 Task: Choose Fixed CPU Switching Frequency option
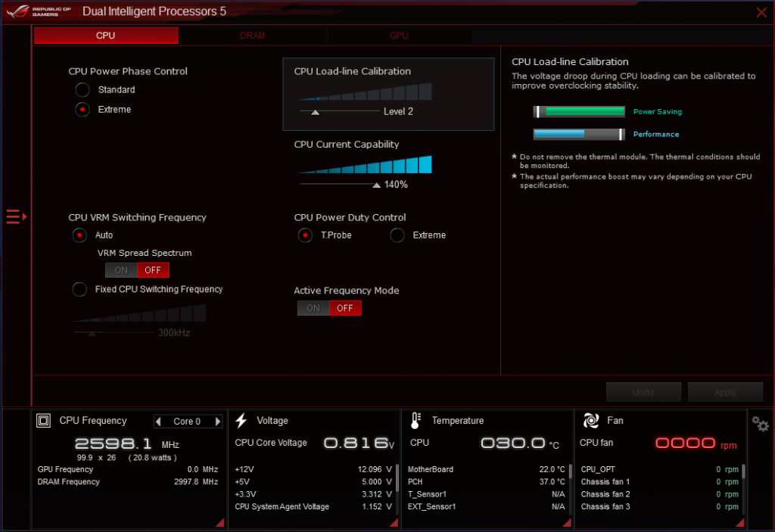point(79,289)
